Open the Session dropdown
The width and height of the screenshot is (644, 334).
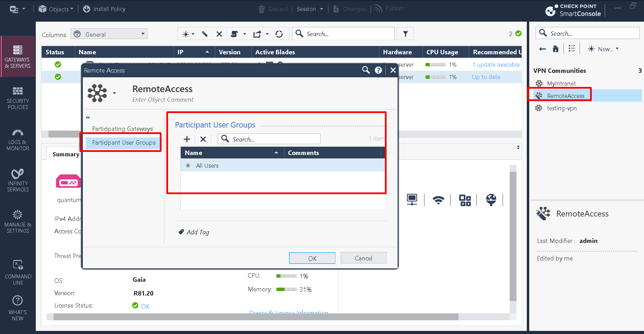pyautogui.click(x=310, y=9)
